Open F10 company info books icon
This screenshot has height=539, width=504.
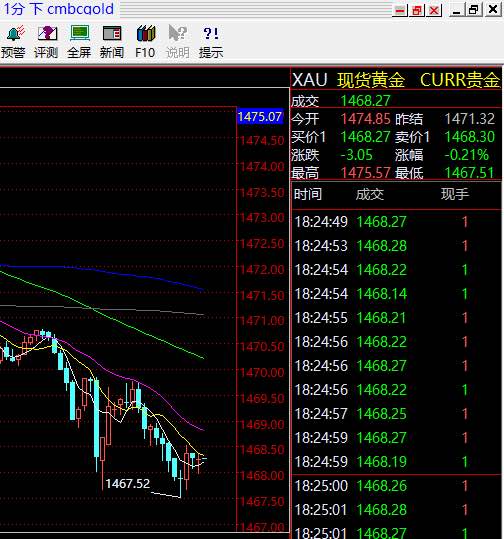pos(145,42)
